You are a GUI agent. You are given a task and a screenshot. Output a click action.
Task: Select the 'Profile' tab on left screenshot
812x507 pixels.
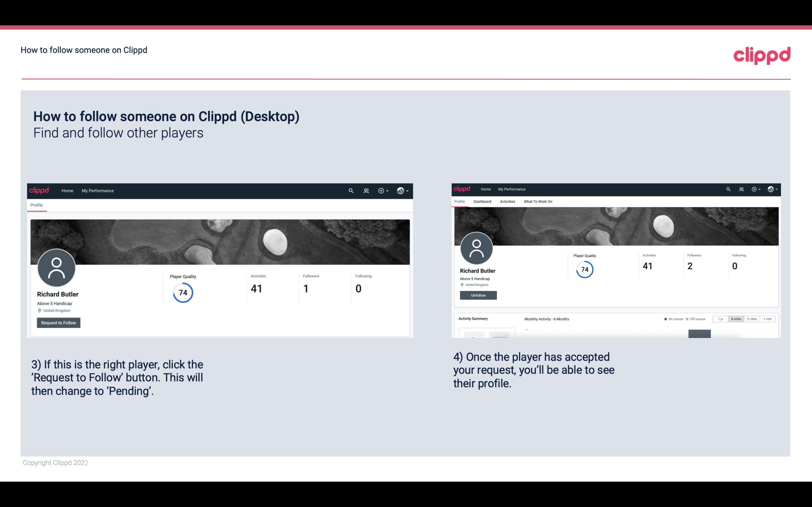[x=36, y=204]
